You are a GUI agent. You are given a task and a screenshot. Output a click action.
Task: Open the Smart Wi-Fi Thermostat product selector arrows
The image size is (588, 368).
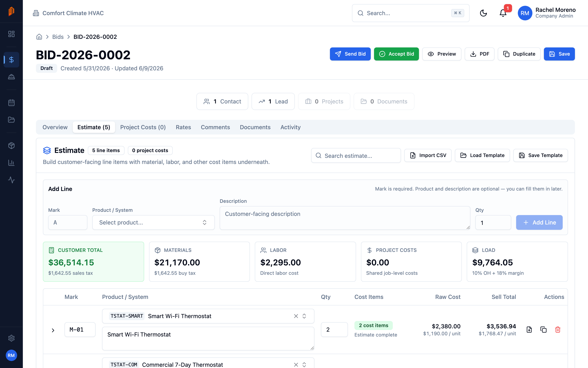pos(304,316)
